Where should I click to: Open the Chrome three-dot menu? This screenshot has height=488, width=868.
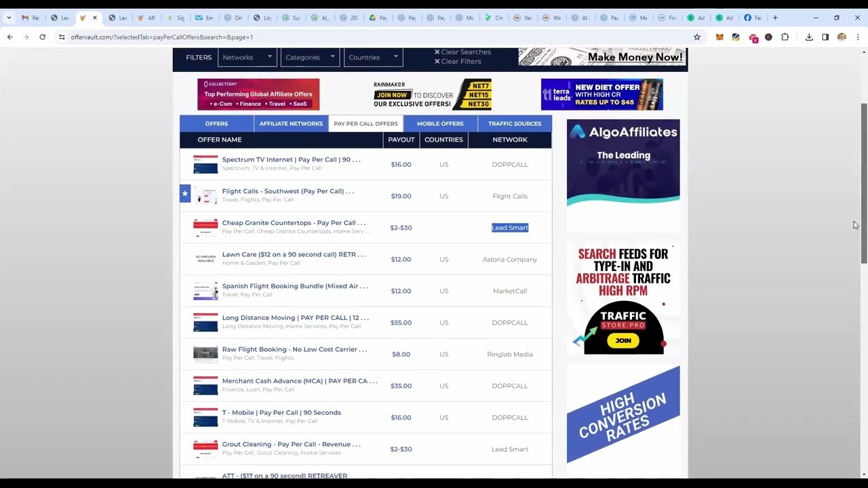(x=858, y=37)
